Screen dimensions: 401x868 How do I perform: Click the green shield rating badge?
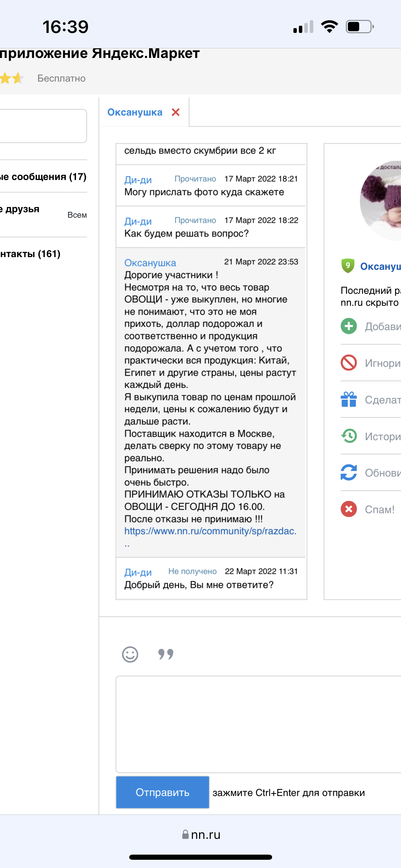point(348,266)
